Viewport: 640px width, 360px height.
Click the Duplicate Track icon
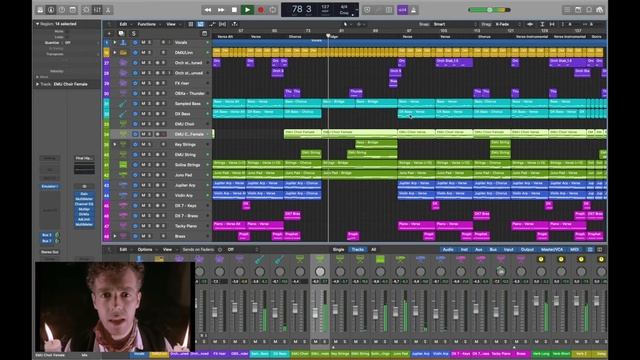pyautogui.click(x=121, y=33)
